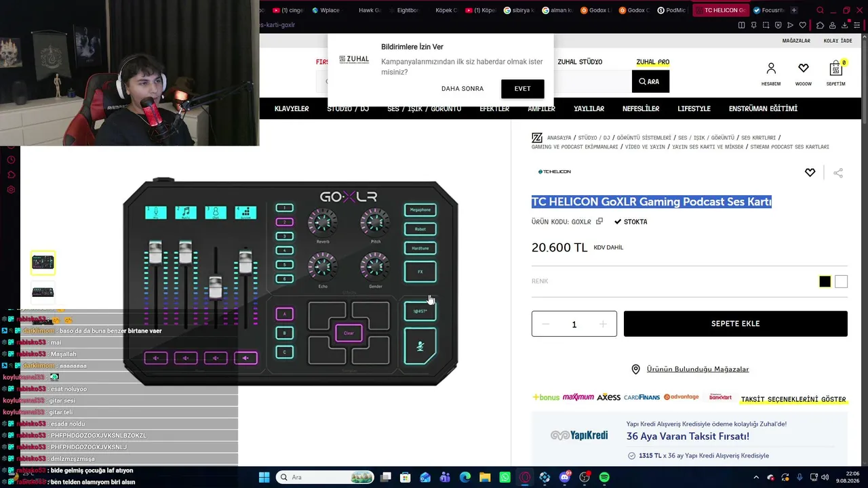Open Ürünün Bulunduğu Mağazalar link

click(698, 369)
